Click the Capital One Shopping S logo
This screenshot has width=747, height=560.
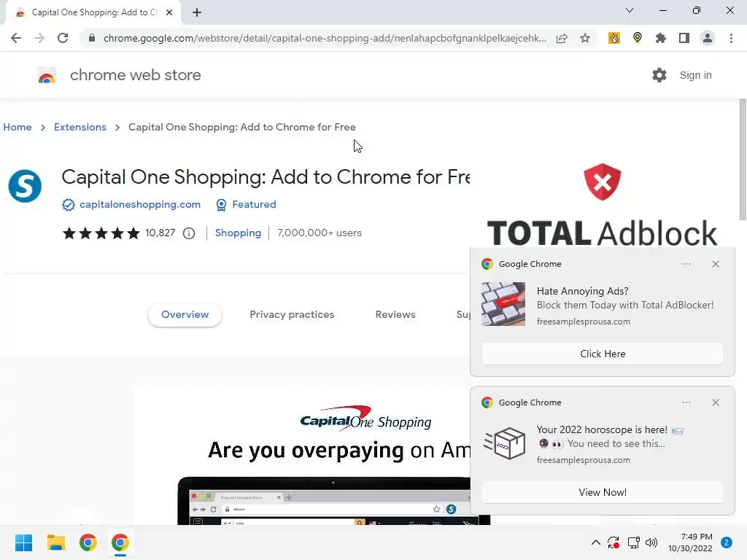[25, 186]
